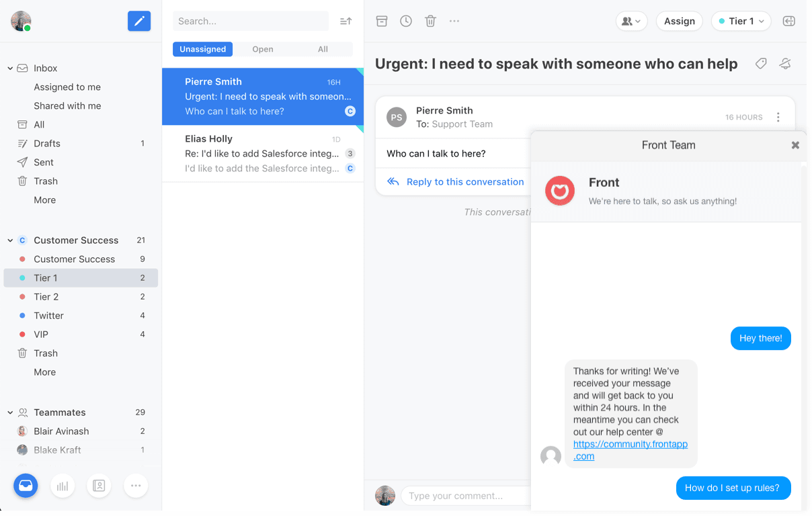Open the contacts icon in bottom navigation
Viewport: 812px width, 516px height.
(99, 485)
